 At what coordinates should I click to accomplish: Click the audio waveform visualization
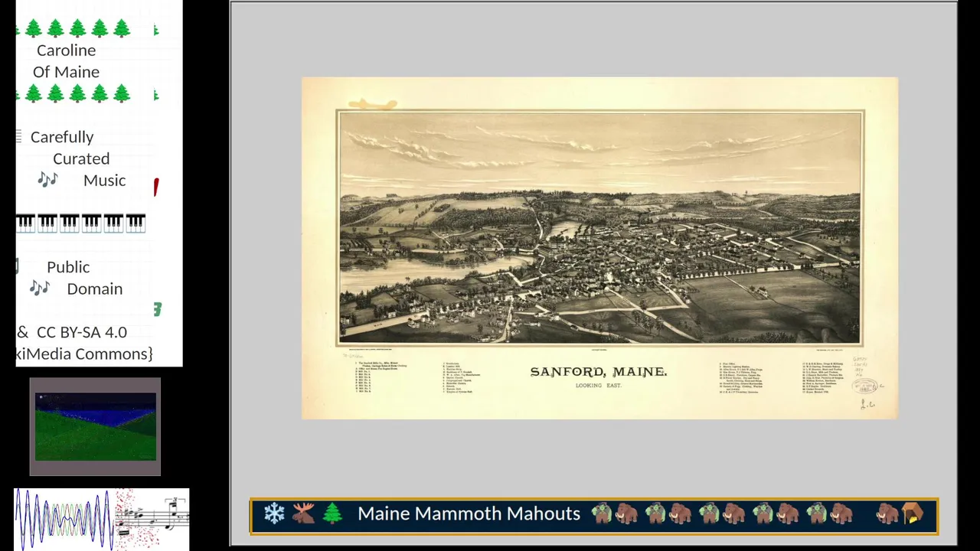[x=65, y=519]
